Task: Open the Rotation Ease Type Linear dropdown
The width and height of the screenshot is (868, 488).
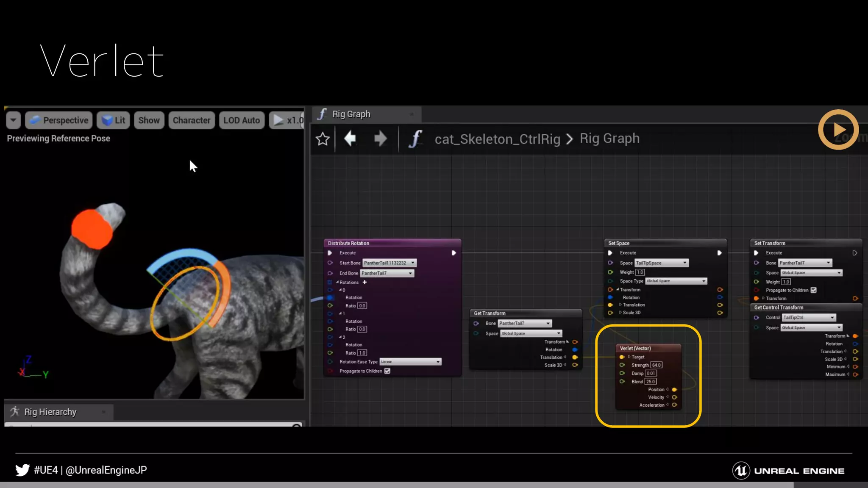Action: coord(410,362)
